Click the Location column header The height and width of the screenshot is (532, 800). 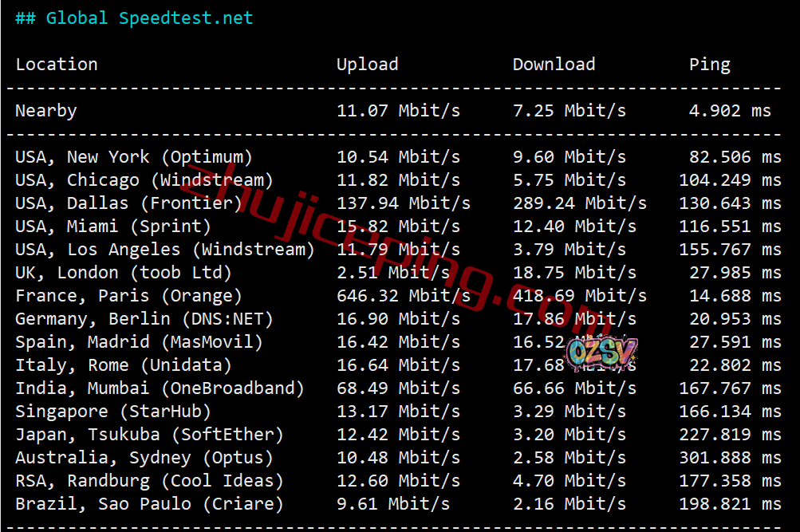(57, 65)
